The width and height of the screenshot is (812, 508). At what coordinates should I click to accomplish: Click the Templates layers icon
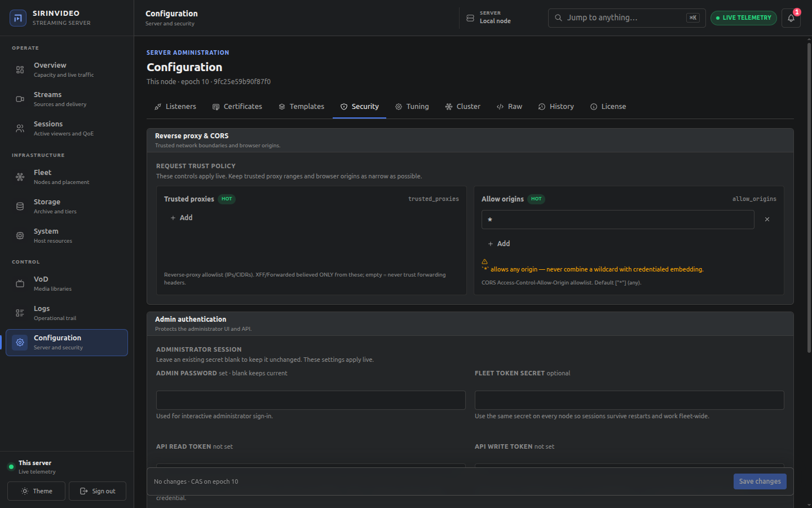[x=282, y=107]
